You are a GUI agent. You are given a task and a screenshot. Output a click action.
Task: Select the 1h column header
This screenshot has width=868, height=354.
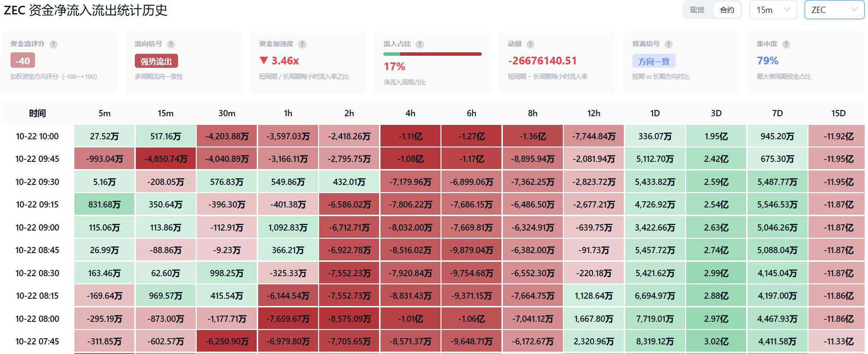click(288, 113)
